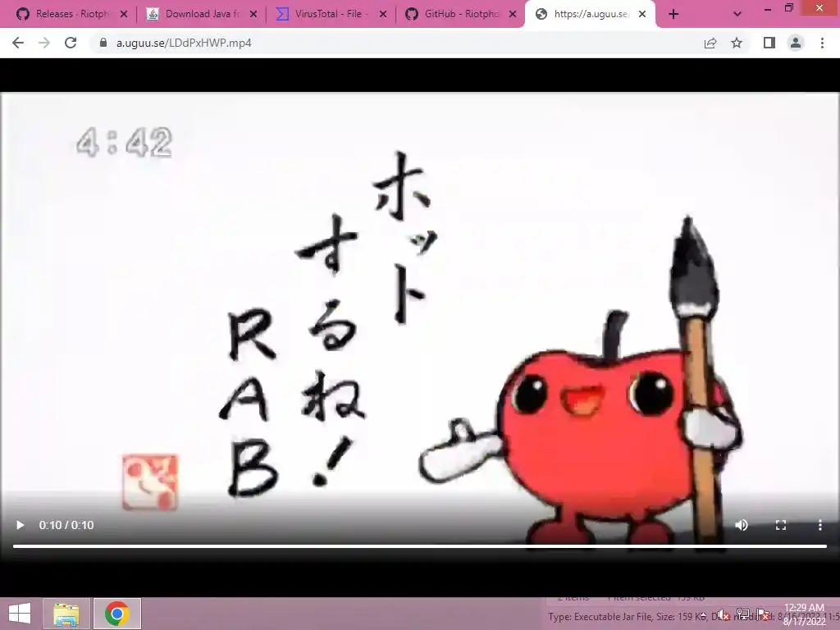Open File Explorer from the taskbar
840x630 pixels.
66,614
